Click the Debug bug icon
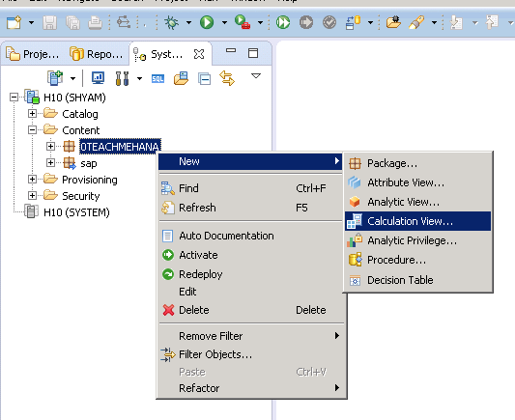Viewport: 515px width, 420px height. click(171, 22)
